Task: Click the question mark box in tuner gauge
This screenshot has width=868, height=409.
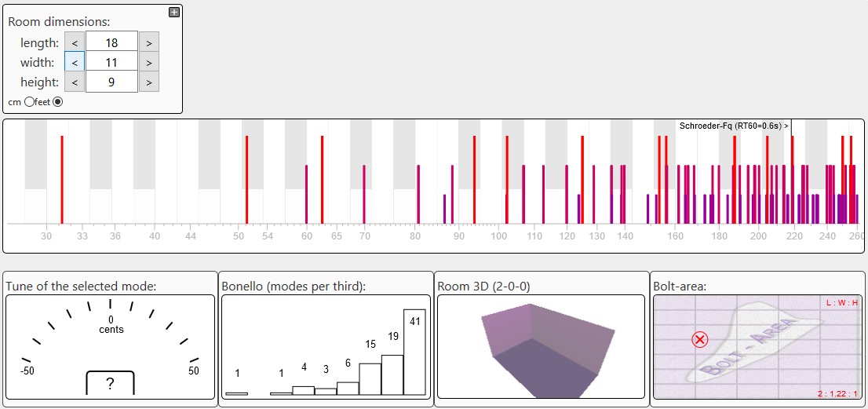Action: 110,383
